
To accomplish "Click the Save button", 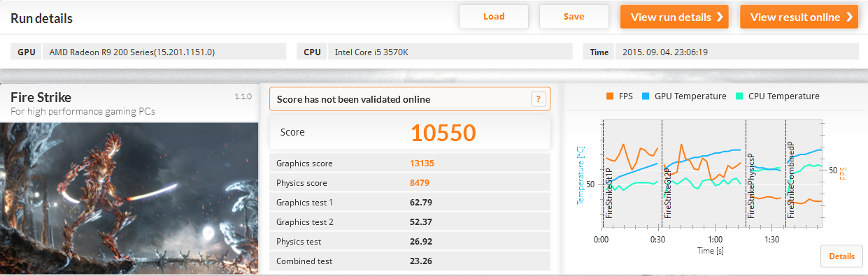I will [x=574, y=17].
